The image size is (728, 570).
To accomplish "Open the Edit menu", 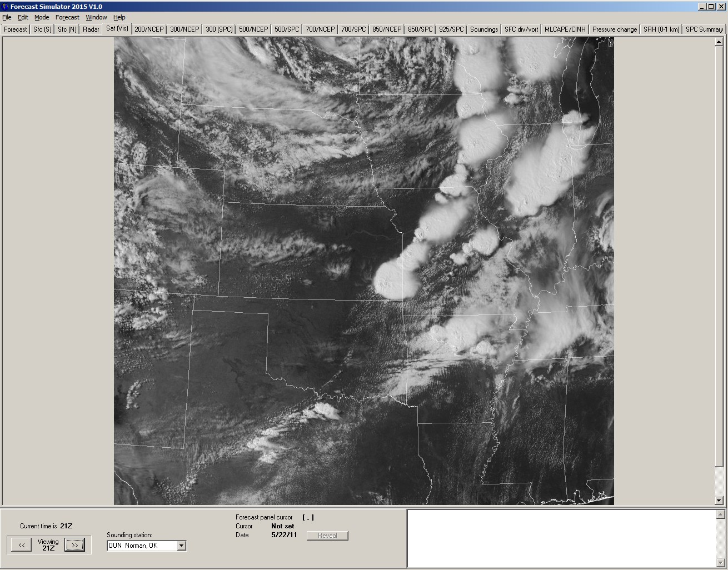I will tap(23, 17).
